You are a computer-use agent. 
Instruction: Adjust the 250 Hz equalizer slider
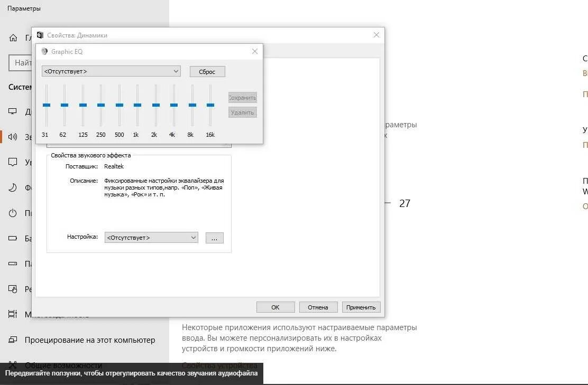[x=101, y=105]
